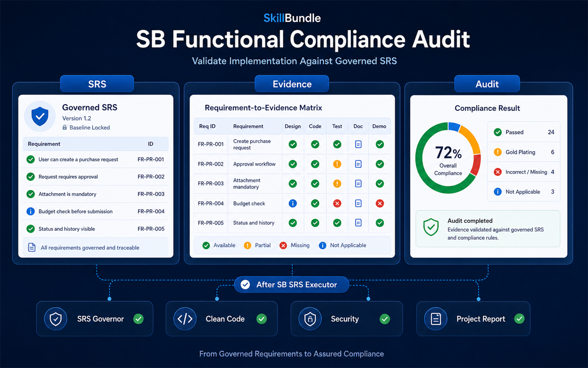Click the SkillBundle logo
The image size is (588, 368).
tap(292, 18)
